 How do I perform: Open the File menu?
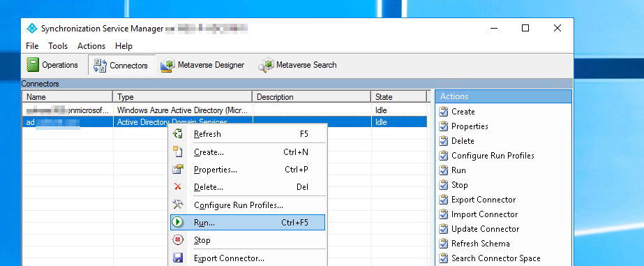32,46
